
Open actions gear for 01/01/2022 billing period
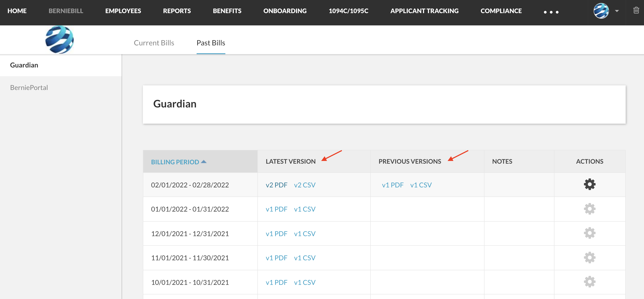point(589,209)
